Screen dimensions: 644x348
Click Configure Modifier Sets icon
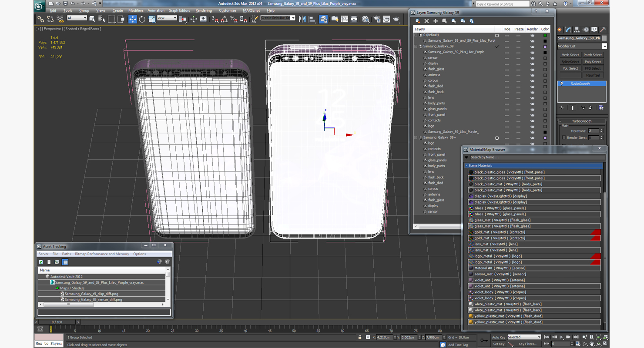pos(601,107)
